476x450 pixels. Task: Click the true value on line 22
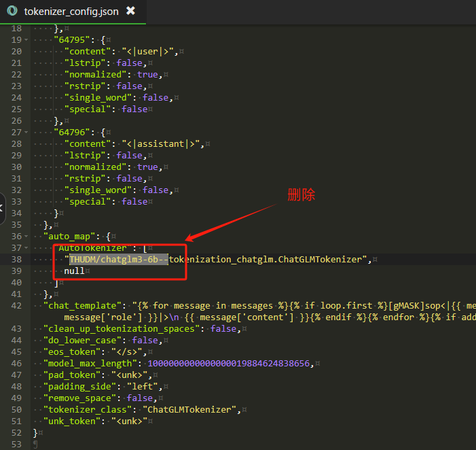(147, 75)
